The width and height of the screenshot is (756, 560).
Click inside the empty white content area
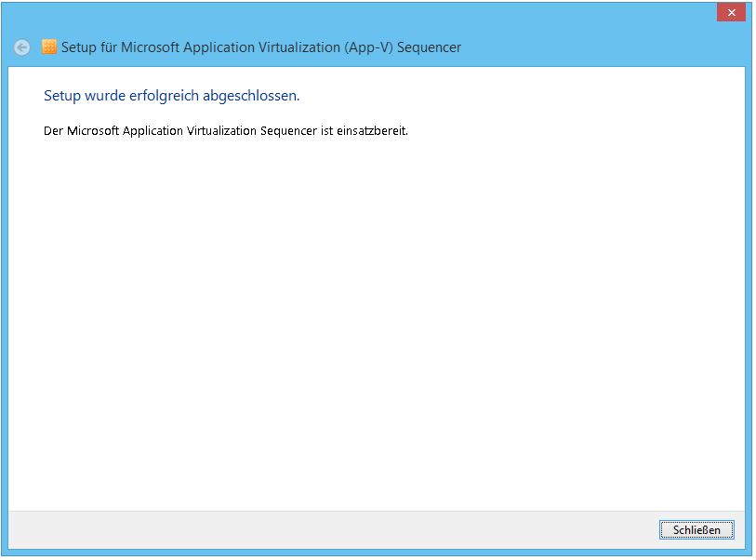372,307
